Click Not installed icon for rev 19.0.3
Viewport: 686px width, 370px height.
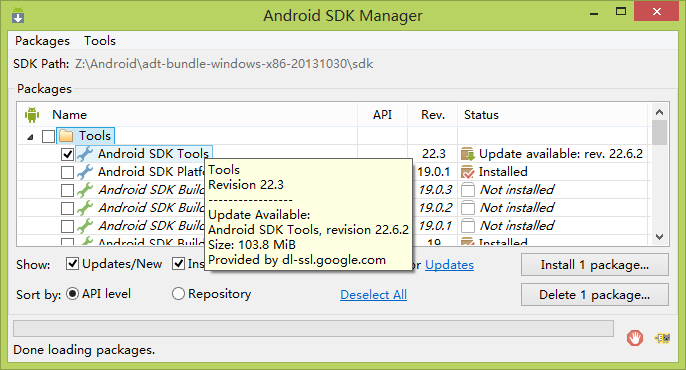[468, 190]
